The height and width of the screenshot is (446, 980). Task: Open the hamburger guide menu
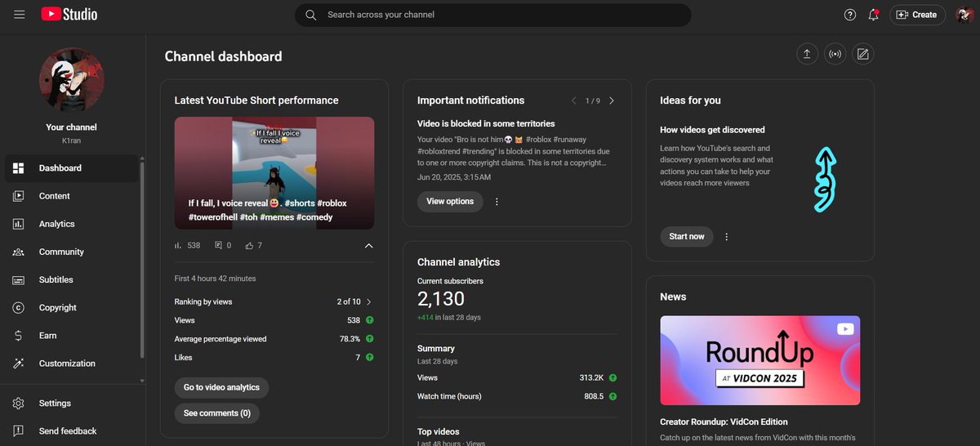[20, 15]
